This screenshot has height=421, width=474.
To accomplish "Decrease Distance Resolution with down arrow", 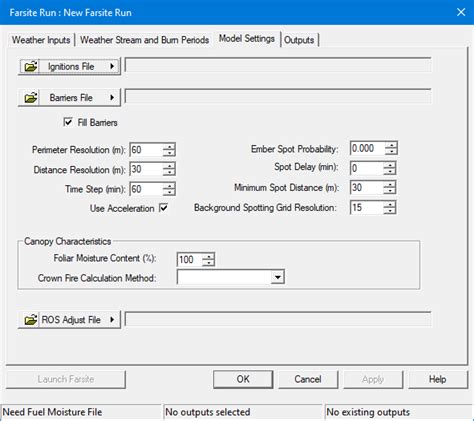I will click(169, 173).
